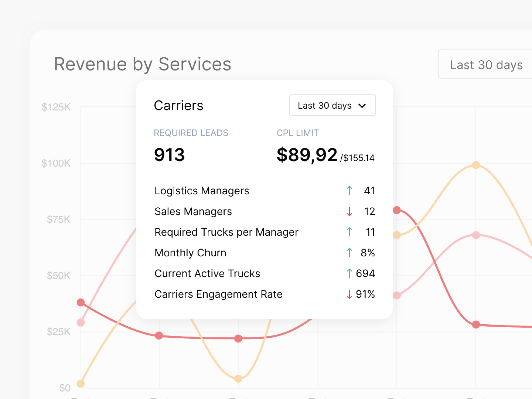The width and height of the screenshot is (532, 399).
Task: Click the pink data point at chart start
Action: [x=81, y=322]
